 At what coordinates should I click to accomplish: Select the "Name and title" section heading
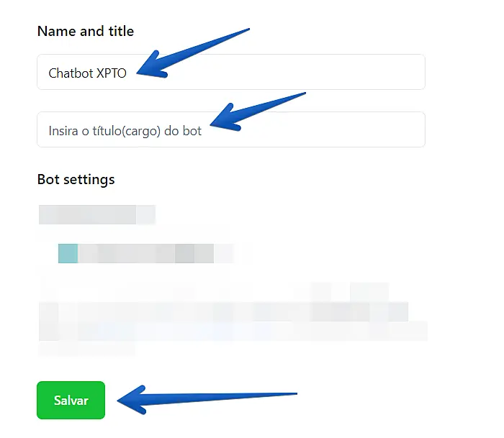[85, 31]
